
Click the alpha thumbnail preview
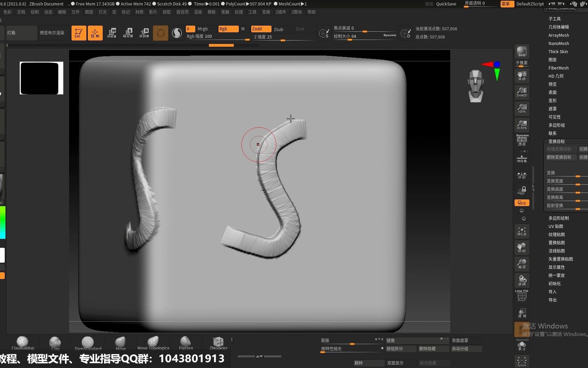(x=41, y=78)
